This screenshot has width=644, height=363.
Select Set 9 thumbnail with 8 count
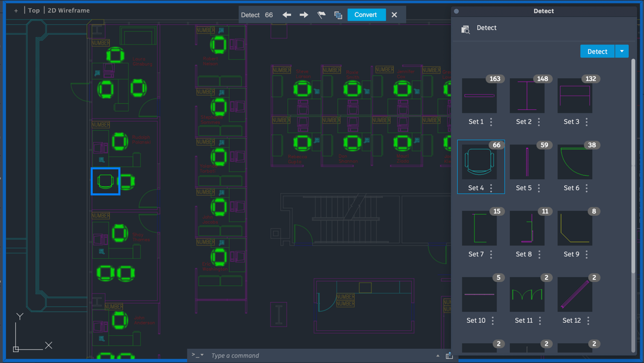tap(574, 228)
